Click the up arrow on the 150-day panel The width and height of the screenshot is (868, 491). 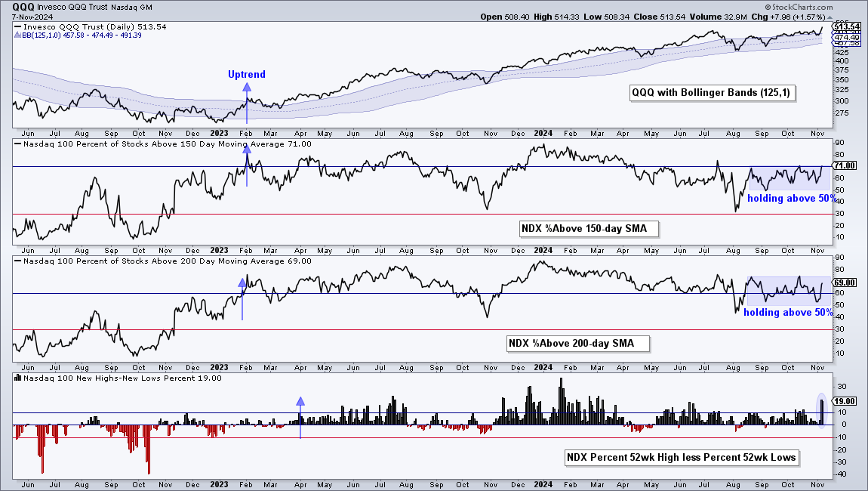[x=247, y=168]
